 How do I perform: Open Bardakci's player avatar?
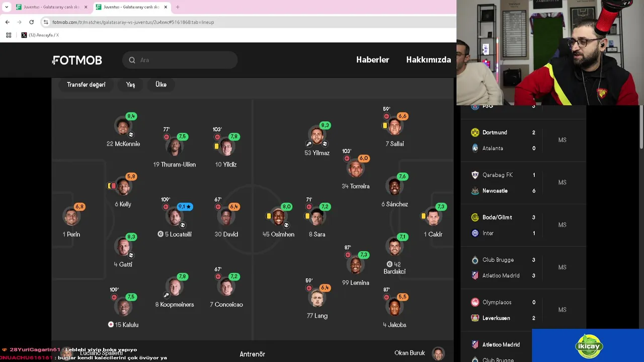(394, 247)
